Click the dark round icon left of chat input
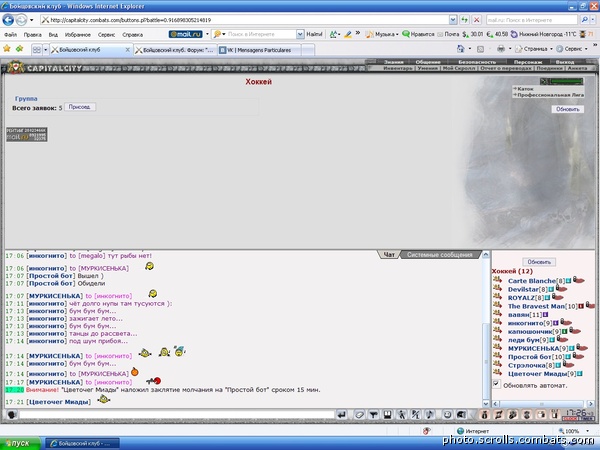The width and height of the screenshot is (600, 450). [11, 414]
